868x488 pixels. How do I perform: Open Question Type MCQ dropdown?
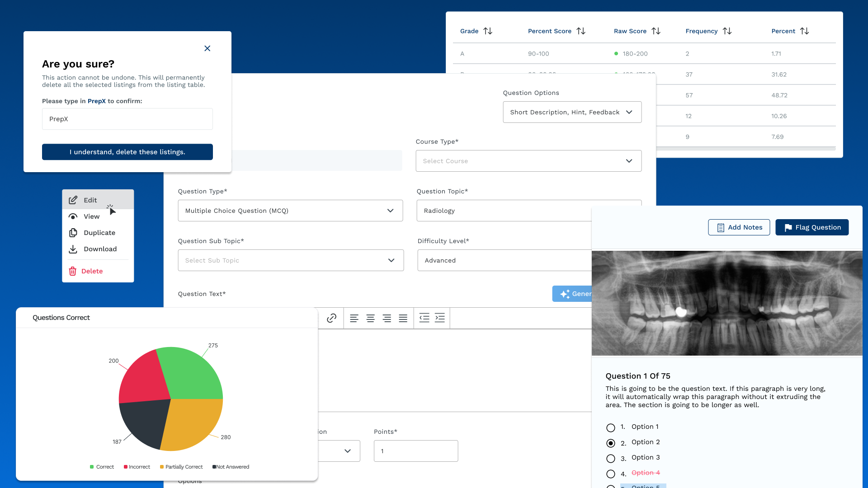click(x=290, y=211)
